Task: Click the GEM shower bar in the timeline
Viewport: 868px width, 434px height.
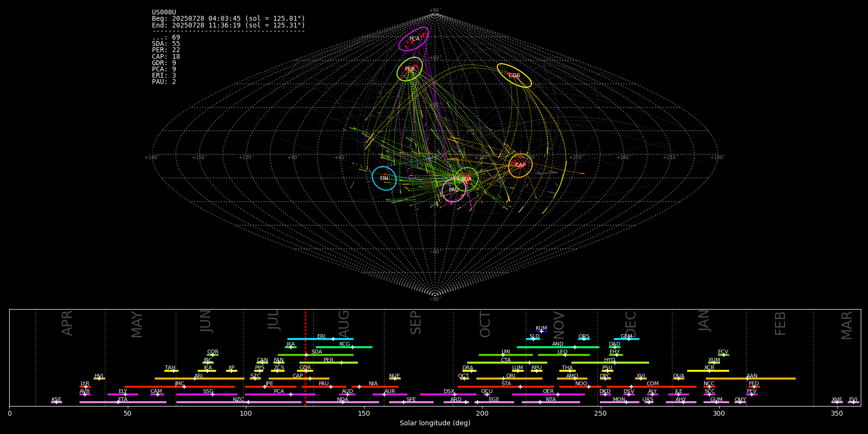Action: point(626,339)
